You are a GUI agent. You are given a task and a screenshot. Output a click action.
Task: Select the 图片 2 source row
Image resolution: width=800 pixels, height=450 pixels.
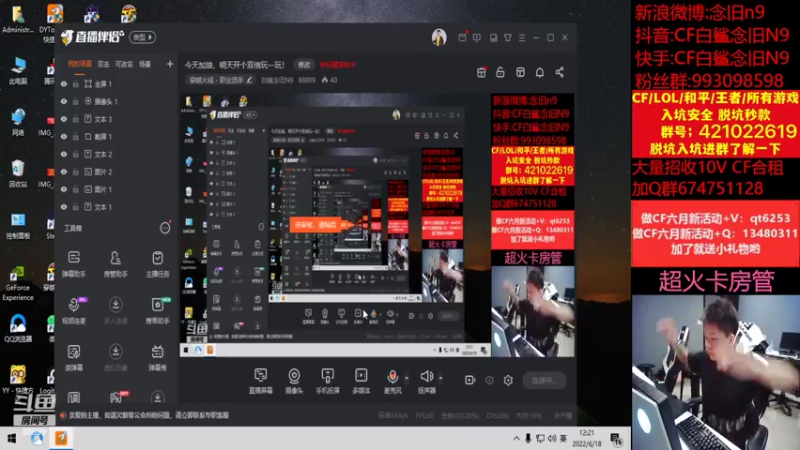(x=116, y=172)
